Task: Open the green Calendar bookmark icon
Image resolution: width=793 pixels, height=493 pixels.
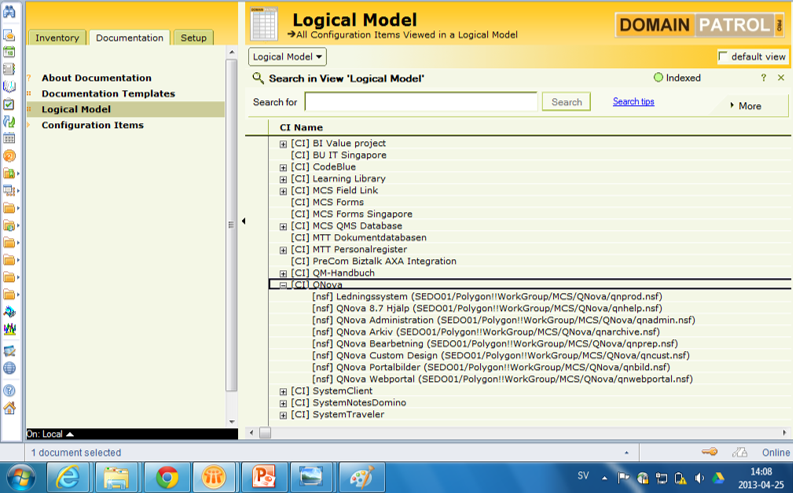Action: [9, 52]
